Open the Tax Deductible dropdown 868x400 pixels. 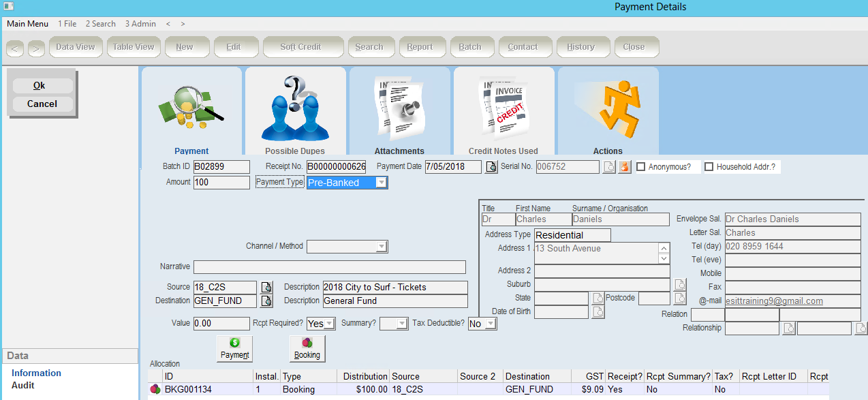[x=490, y=324]
